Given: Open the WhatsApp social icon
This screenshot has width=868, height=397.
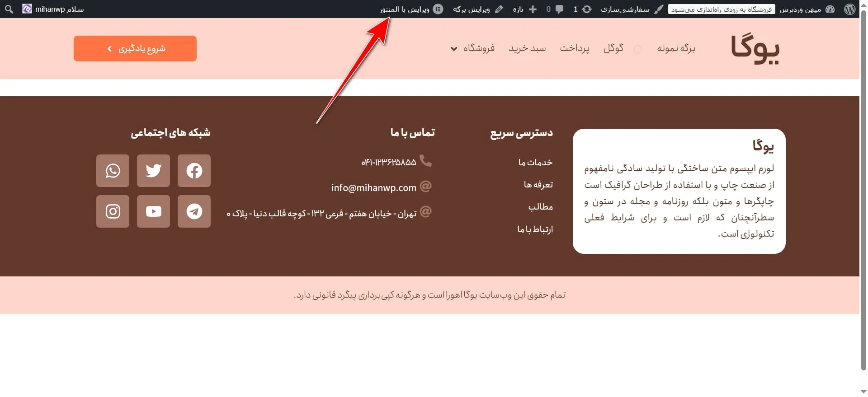Looking at the screenshot, I should (x=113, y=171).
